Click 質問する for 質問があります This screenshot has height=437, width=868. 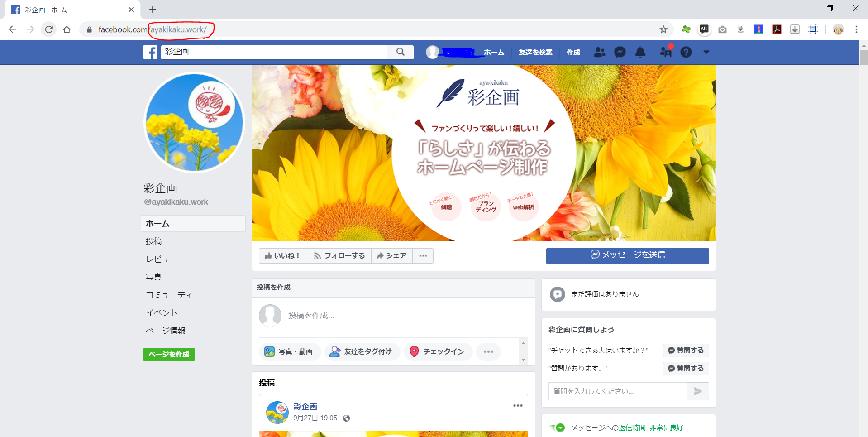686,369
